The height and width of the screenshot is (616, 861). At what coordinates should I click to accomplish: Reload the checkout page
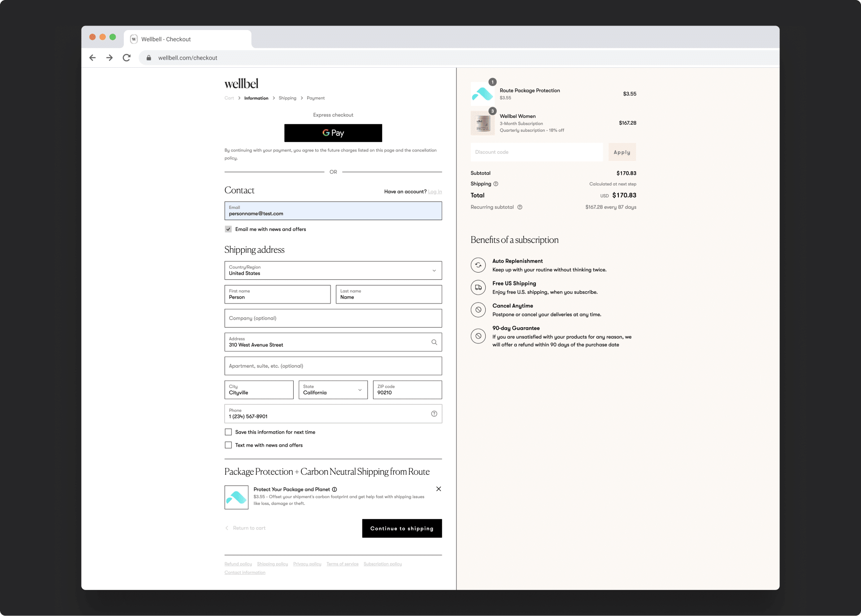click(126, 58)
